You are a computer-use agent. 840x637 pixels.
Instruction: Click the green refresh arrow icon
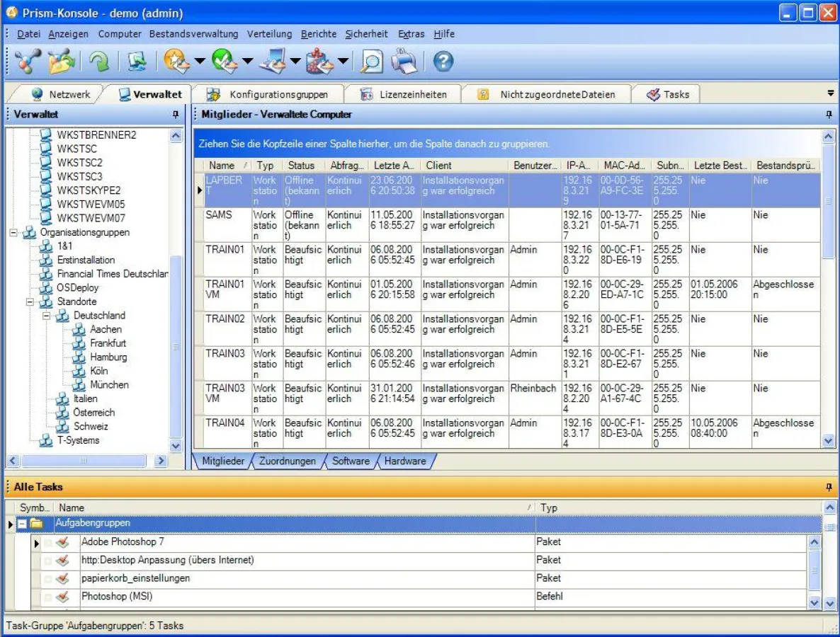pyautogui.click(x=98, y=62)
